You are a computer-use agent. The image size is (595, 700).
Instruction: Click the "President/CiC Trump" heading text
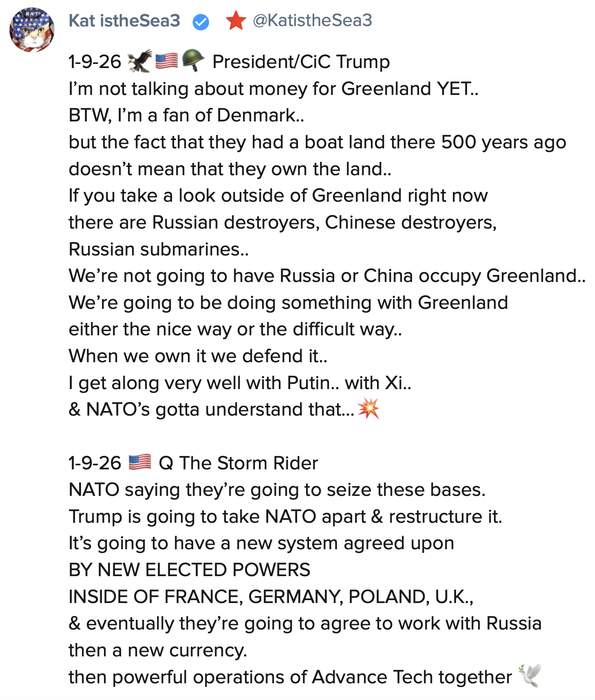301,62
